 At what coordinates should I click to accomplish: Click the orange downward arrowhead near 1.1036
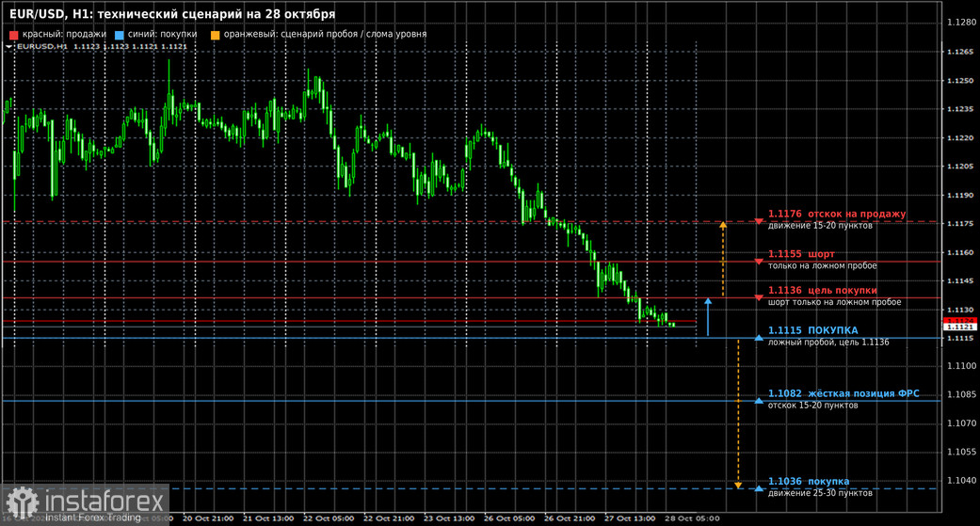738,486
